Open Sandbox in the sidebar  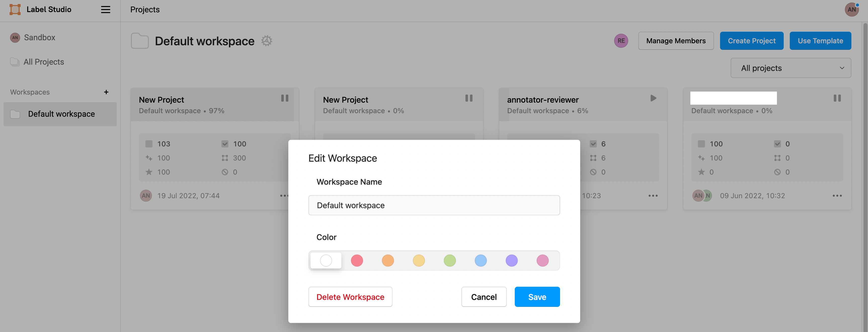(40, 37)
